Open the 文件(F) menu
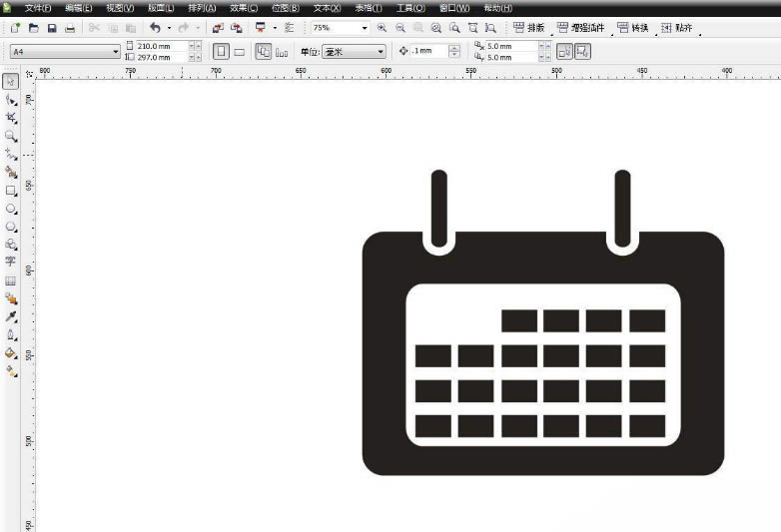 (38, 8)
